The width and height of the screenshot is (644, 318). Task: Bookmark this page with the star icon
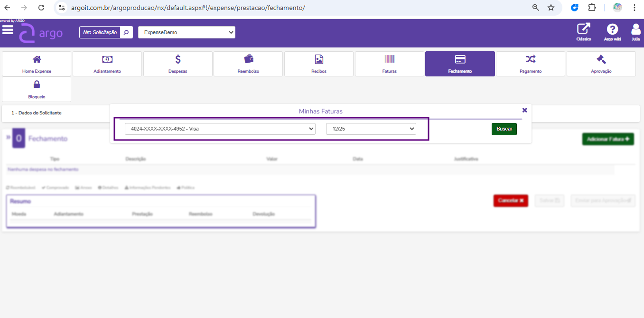[x=551, y=8]
